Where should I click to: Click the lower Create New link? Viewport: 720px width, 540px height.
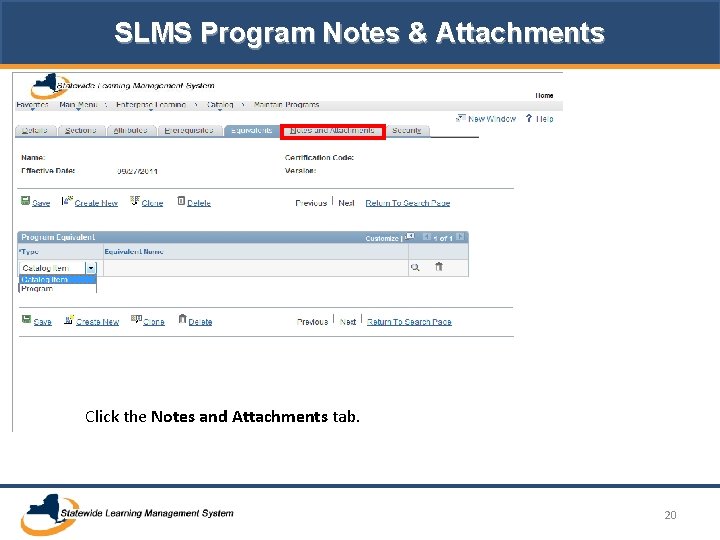tap(97, 322)
